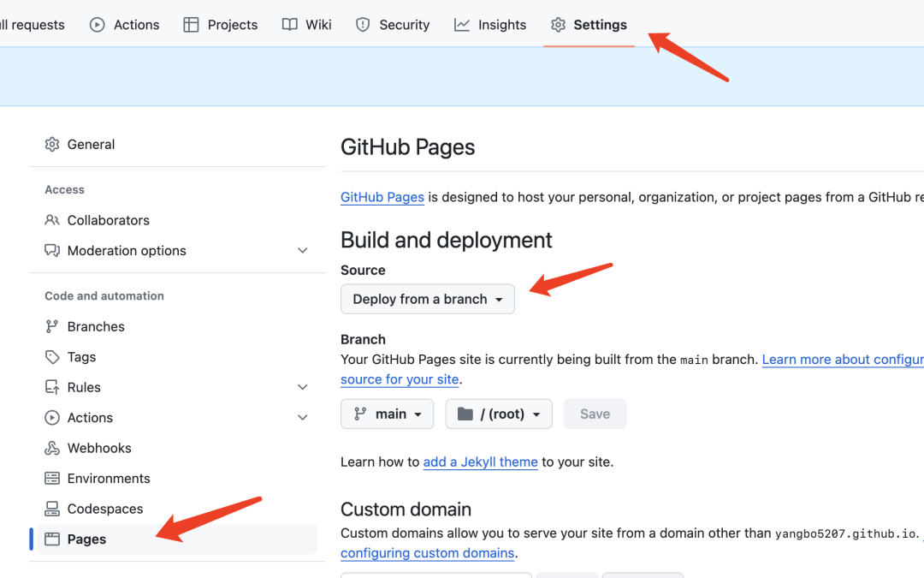Open the add a Jekyll theme link
Screen dimensions: 924x578
[480, 462]
